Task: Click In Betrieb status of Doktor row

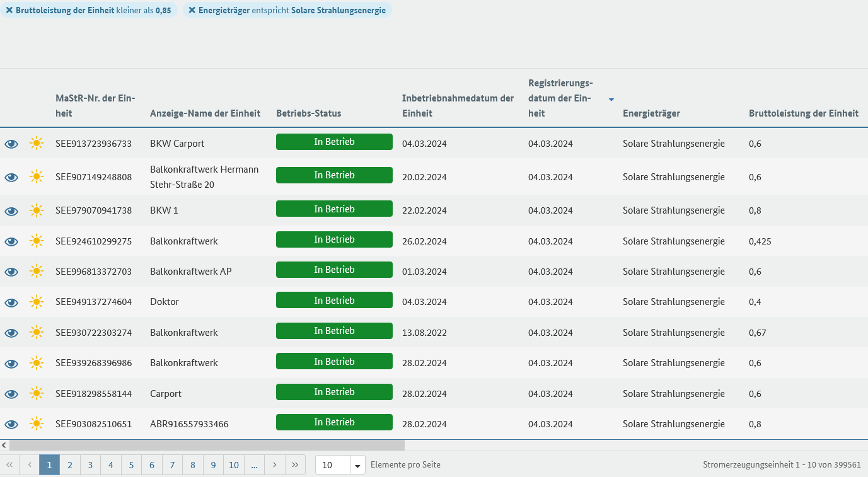Action: tap(334, 301)
